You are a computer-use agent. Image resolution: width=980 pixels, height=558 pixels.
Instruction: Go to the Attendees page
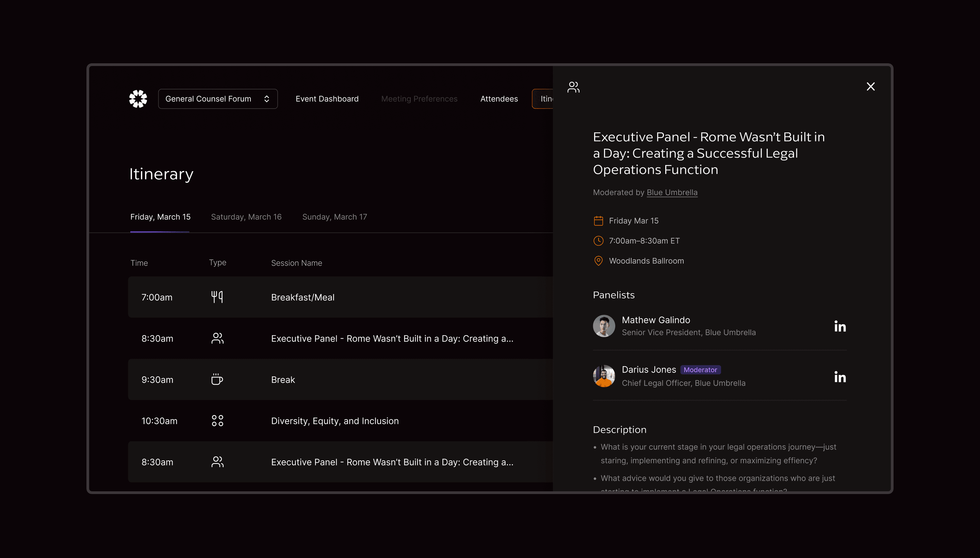click(x=499, y=99)
